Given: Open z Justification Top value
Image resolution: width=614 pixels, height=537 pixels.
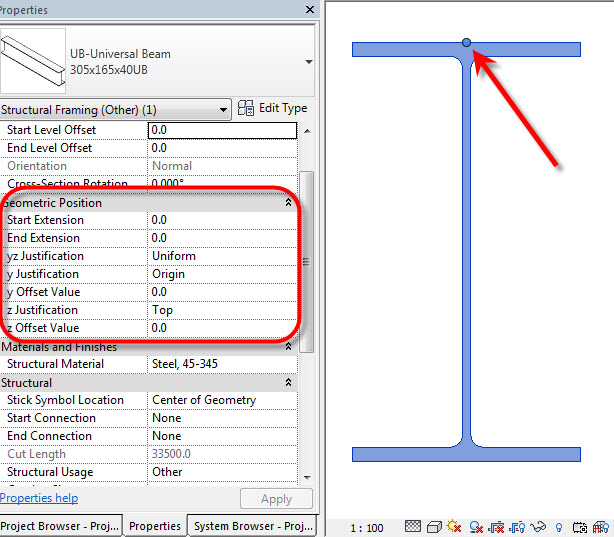Looking at the screenshot, I should 222,310.
